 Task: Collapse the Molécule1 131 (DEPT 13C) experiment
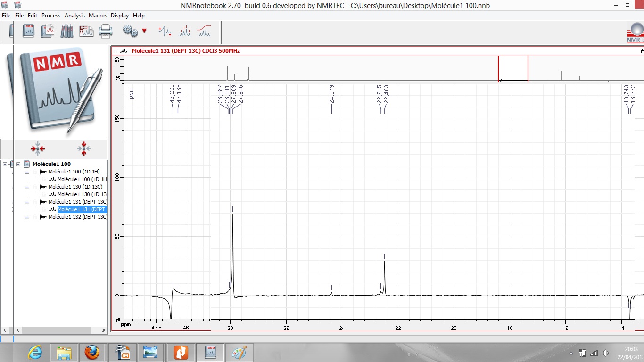(x=27, y=202)
